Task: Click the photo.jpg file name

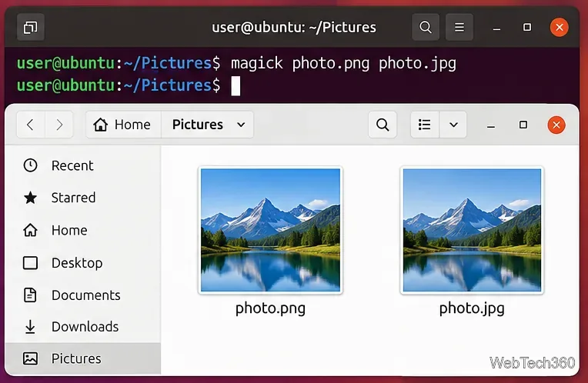Action: point(472,308)
